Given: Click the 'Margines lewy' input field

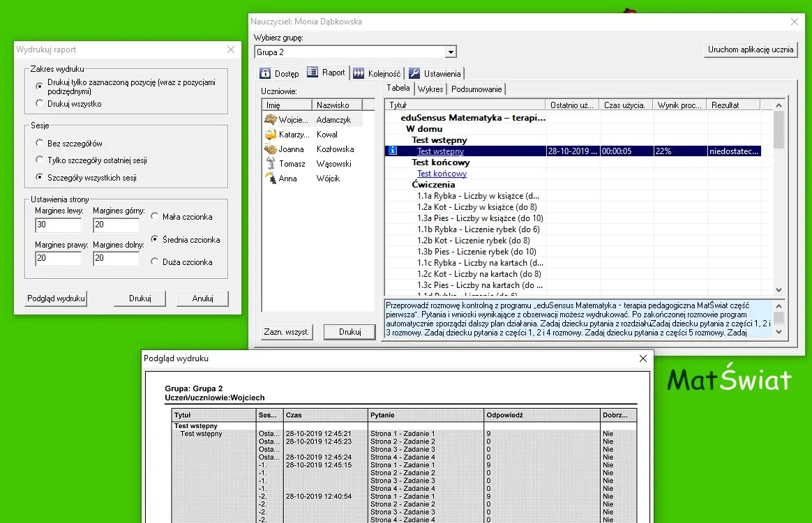Looking at the screenshot, I should point(58,225).
